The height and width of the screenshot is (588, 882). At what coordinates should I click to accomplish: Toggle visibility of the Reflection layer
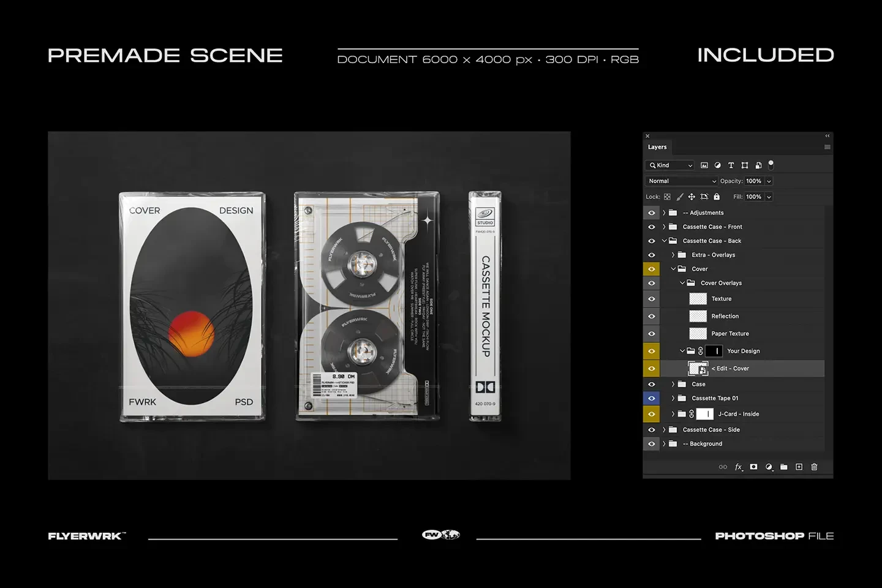[651, 315]
